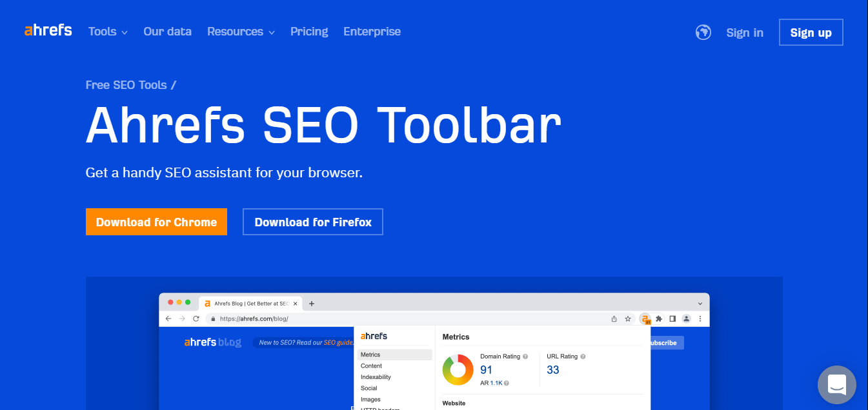Click the lock icon in preview address bar

click(x=213, y=318)
